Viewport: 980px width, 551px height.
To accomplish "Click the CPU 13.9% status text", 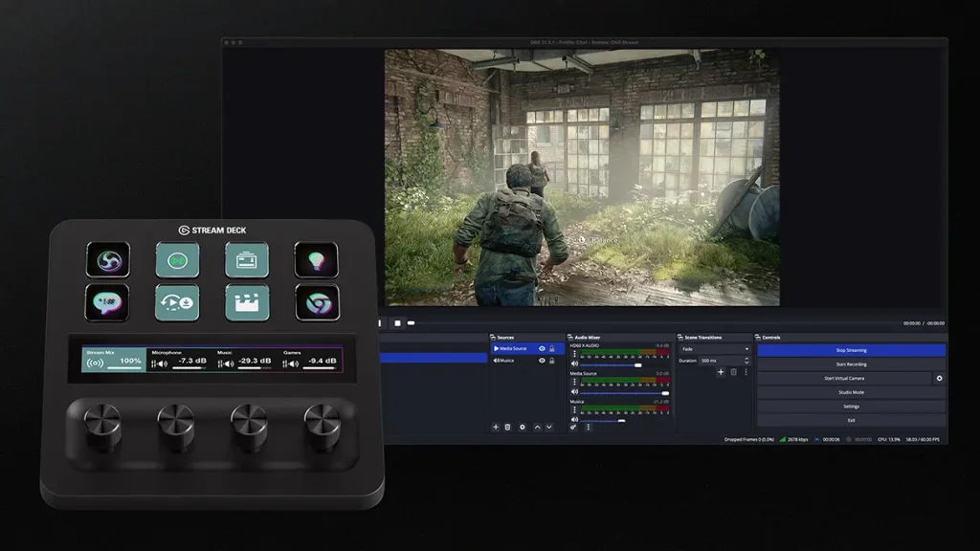I will click(x=889, y=440).
